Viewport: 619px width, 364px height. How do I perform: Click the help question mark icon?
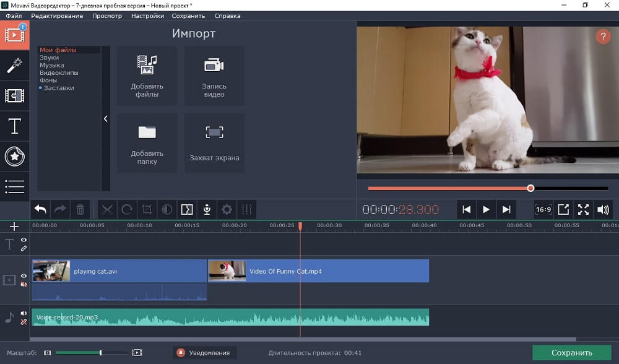tap(603, 37)
